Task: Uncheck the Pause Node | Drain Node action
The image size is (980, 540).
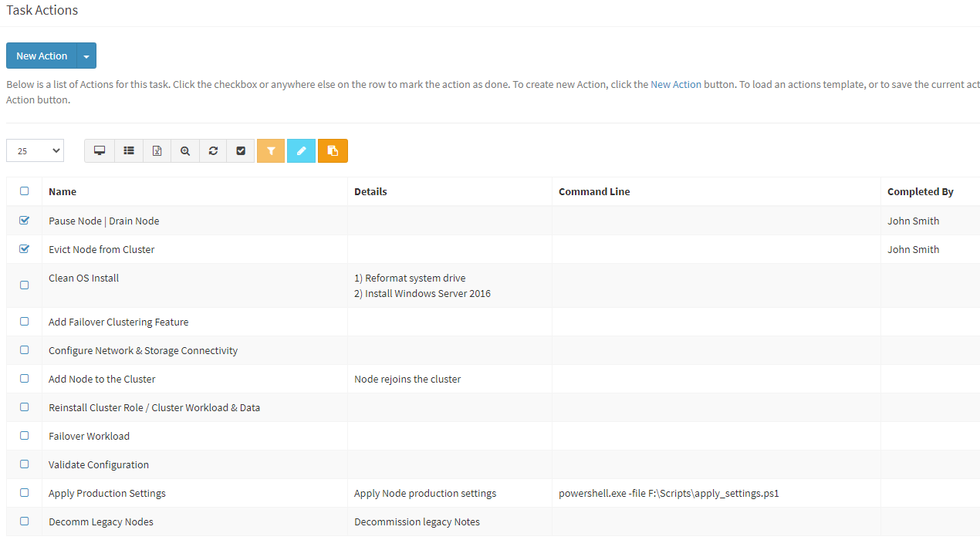Action: [24, 221]
